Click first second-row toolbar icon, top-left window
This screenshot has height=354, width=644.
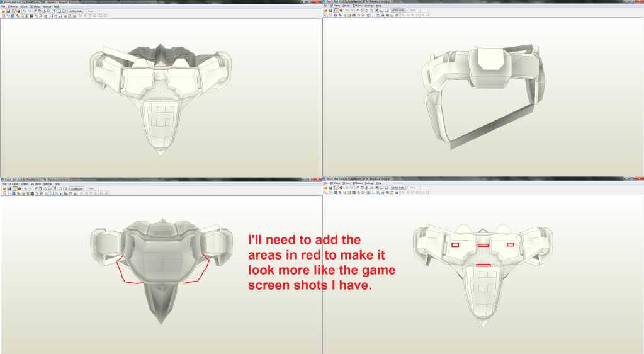tap(3, 16)
